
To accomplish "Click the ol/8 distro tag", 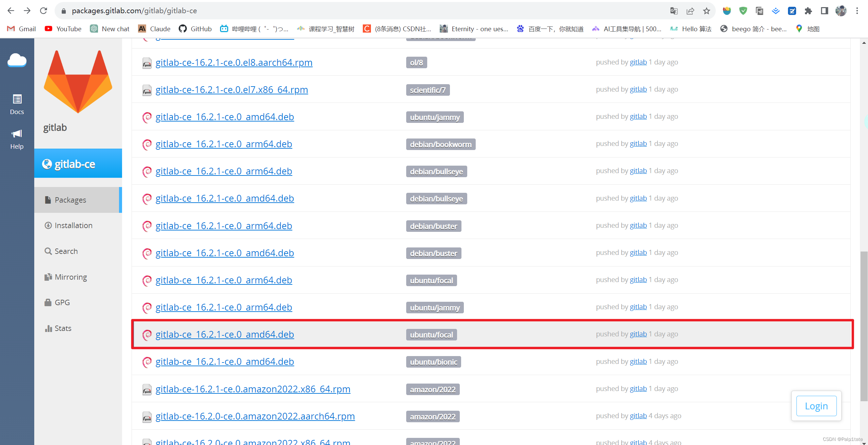I will (x=416, y=62).
